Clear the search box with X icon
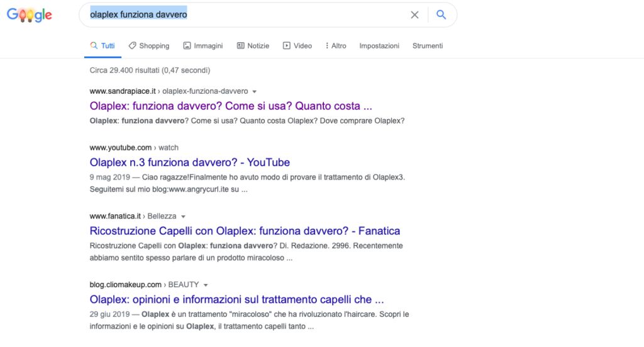The image size is (644, 347). click(x=414, y=15)
